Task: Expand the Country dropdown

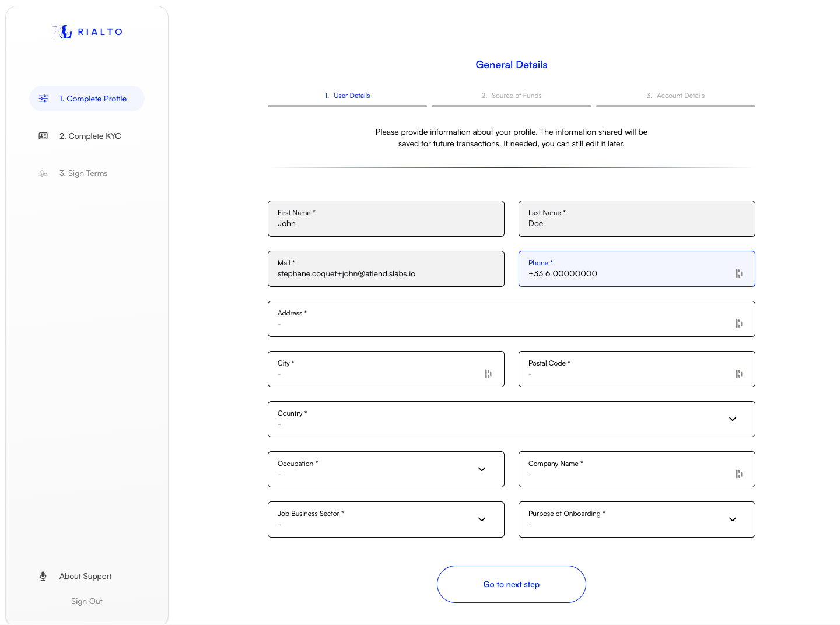Action: tap(732, 419)
